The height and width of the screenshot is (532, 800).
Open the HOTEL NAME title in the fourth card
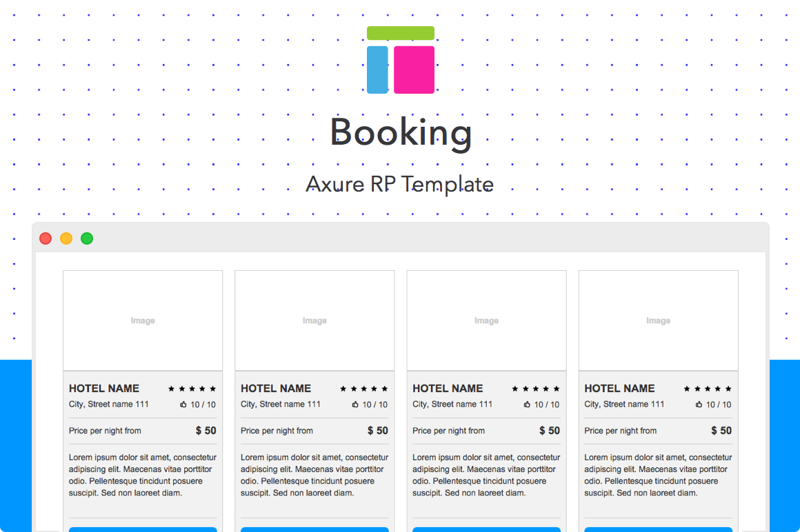coord(619,389)
